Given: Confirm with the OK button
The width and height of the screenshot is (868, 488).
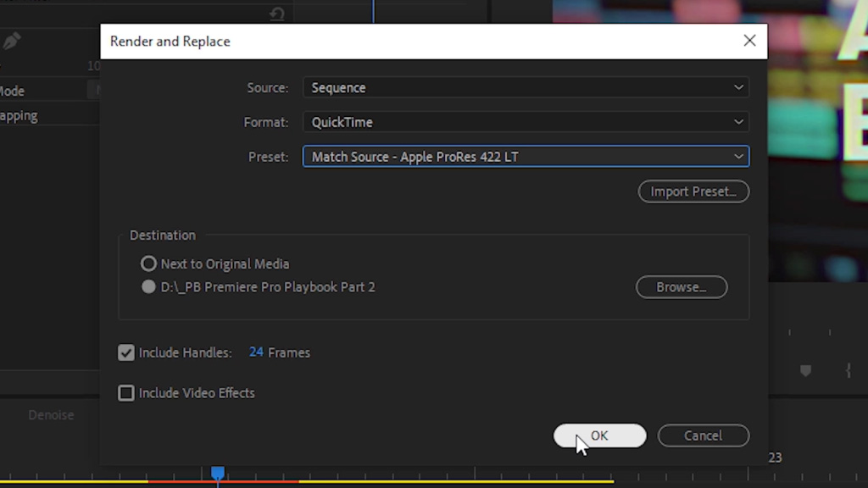Looking at the screenshot, I should pyautogui.click(x=599, y=435).
